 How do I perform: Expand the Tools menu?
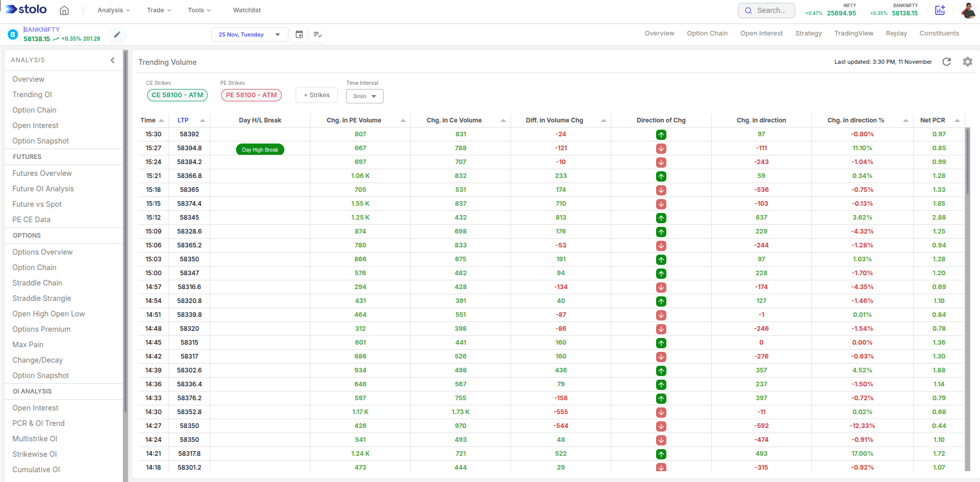coord(198,10)
